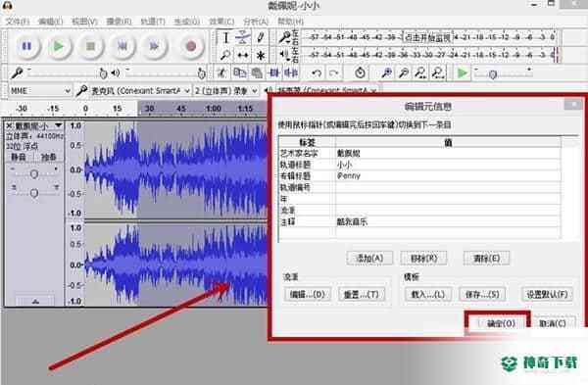Stop audio with the Stop button
The width and height of the screenshot is (588, 385).
click(x=90, y=46)
